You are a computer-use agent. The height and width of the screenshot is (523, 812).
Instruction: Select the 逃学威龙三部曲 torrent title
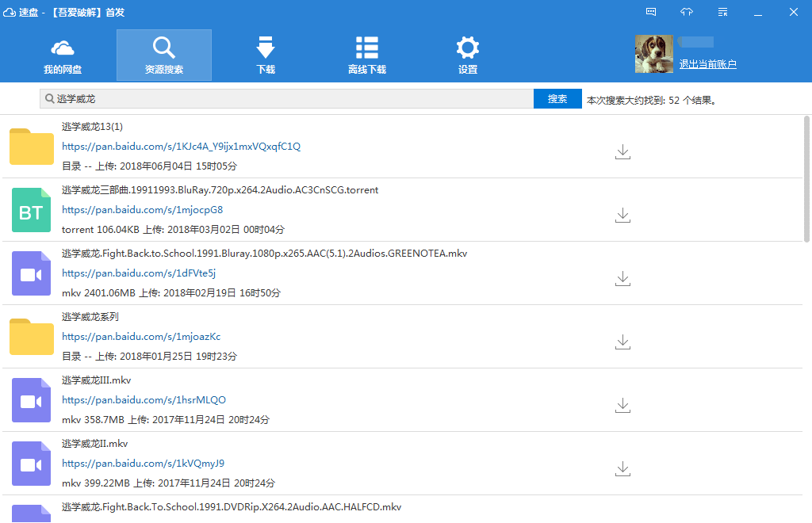click(x=220, y=190)
